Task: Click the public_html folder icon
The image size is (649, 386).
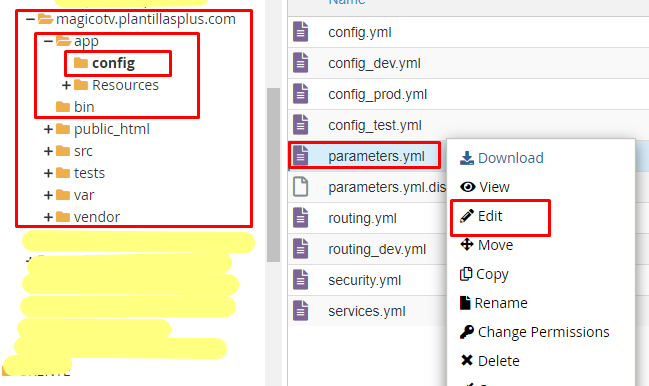Action: [62, 129]
